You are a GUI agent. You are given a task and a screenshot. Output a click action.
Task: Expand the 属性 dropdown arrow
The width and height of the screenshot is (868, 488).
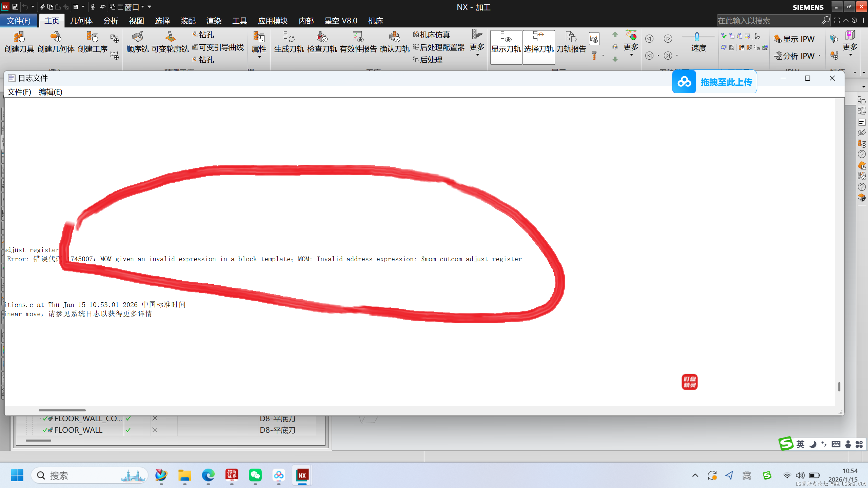[x=259, y=57]
